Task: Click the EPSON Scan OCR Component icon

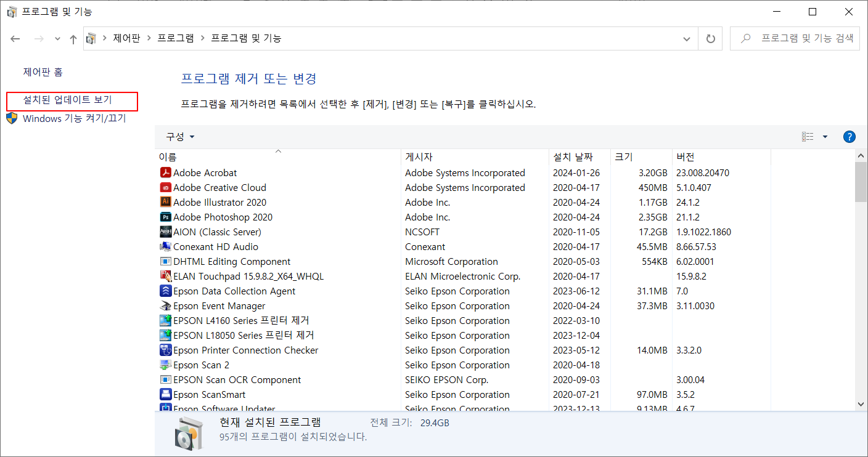Action: (x=165, y=380)
